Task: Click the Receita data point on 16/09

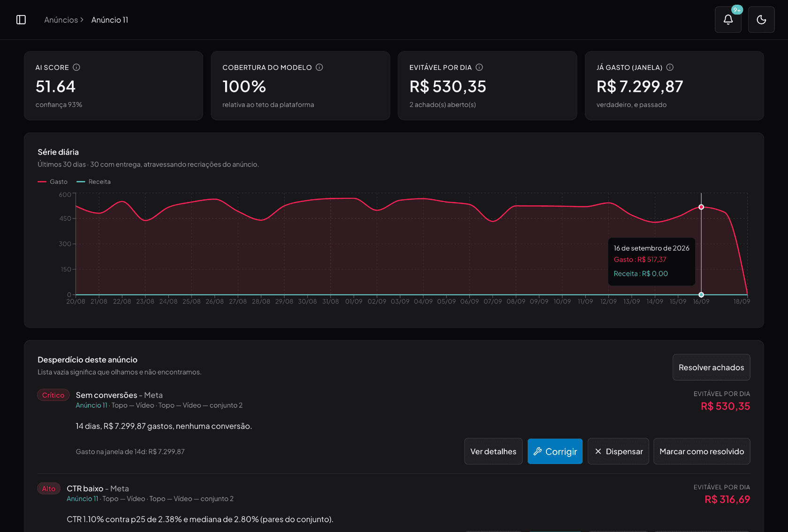Action: coord(701,295)
